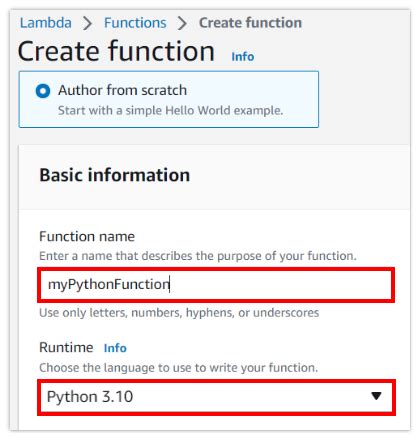Focus the Function name input with myPythonFunction

216,285
